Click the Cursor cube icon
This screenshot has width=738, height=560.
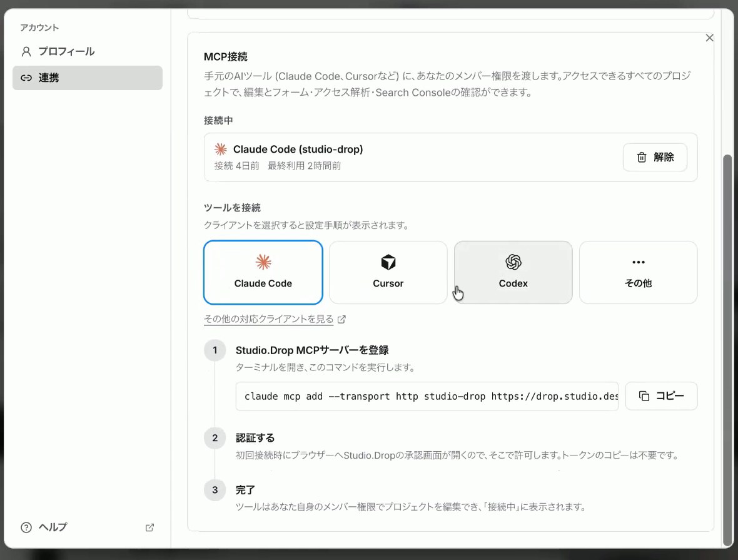tap(388, 262)
